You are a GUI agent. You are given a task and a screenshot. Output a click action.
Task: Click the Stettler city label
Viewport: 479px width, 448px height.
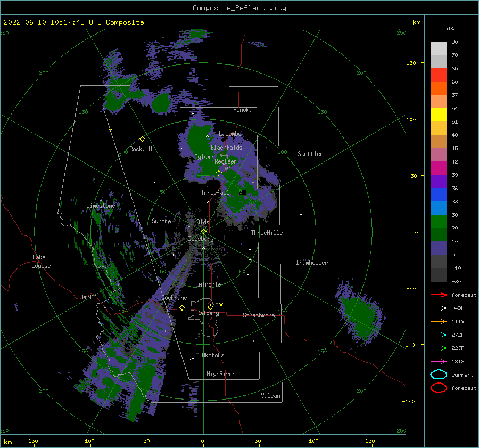pos(310,154)
